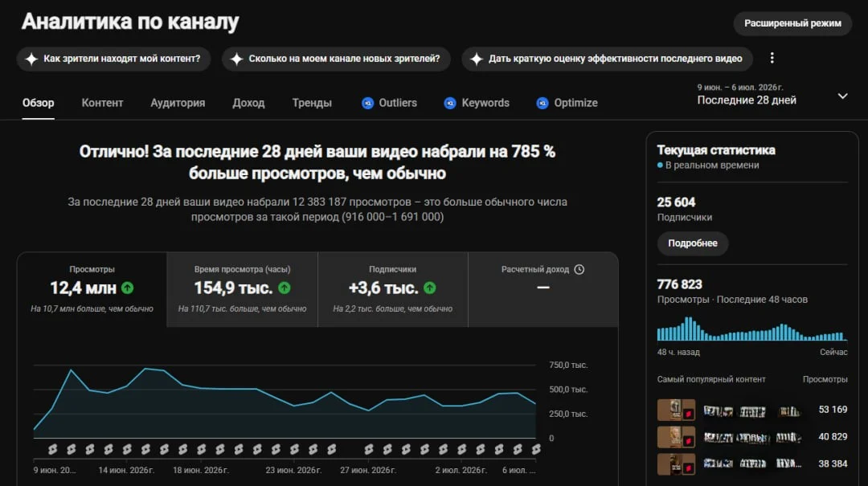Viewport: 868px width, 486px height.
Task: Click the 'В реальном времени' label
Action: pos(712,165)
